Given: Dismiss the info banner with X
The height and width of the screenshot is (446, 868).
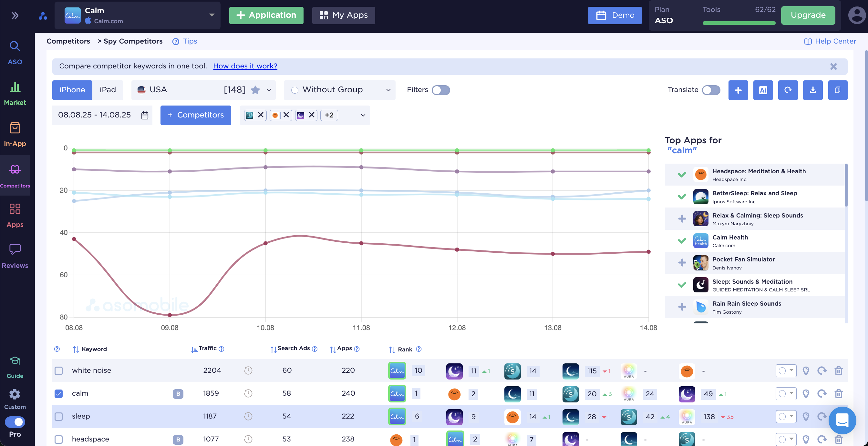Looking at the screenshot, I should (x=833, y=66).
